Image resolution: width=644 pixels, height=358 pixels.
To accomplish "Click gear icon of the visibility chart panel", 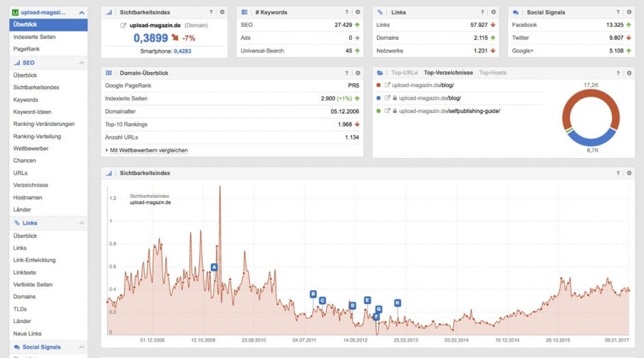I will [x=630, y=174].
